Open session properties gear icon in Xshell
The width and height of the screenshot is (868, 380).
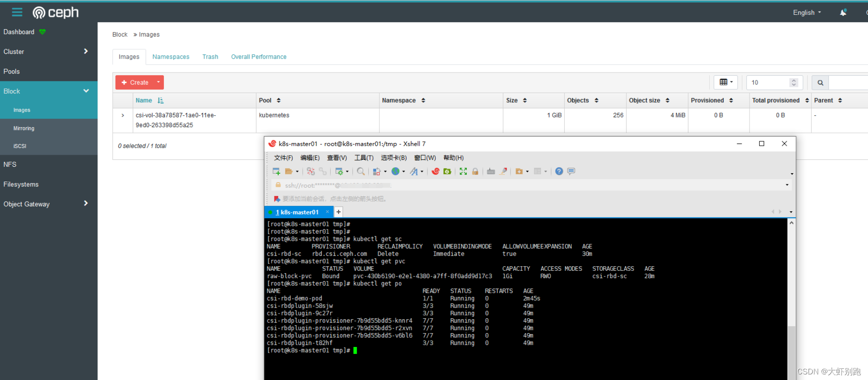tap(339, 171)
